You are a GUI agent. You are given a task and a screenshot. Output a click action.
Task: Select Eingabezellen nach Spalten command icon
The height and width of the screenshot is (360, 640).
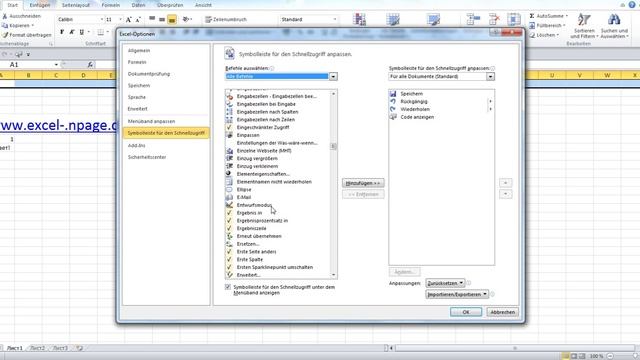(x=229, y=112)
